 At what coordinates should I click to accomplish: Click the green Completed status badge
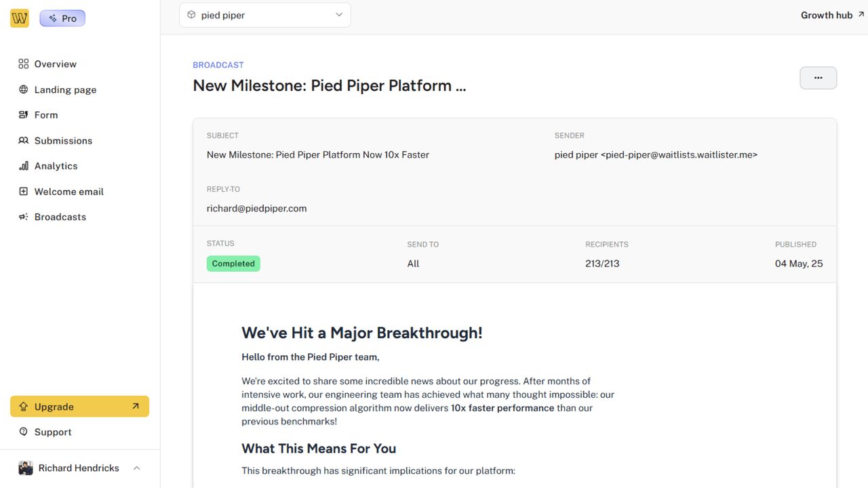[x=233, y=264]
